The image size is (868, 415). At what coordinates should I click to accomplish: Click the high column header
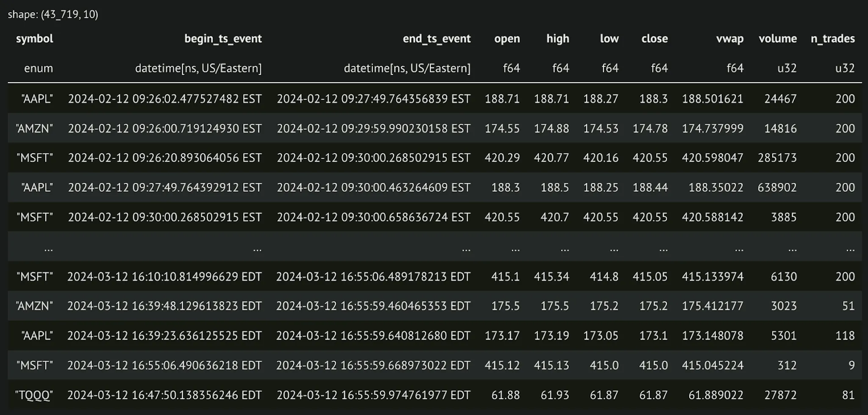pyautogui.click(x=558, y=39)
